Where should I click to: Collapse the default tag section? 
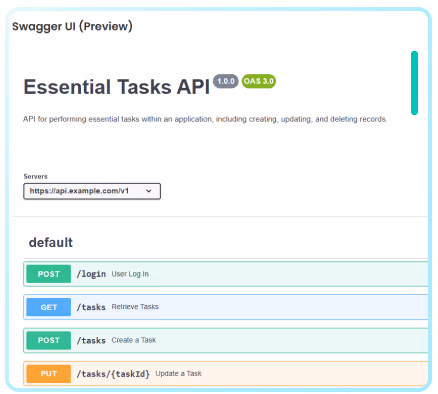(51, 242)
